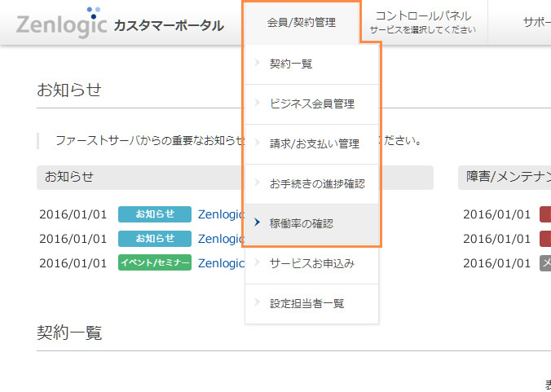Click the chevron beside 設定担当者一覧
This screenshot has width=551, height=392.
tap(257, 303)
